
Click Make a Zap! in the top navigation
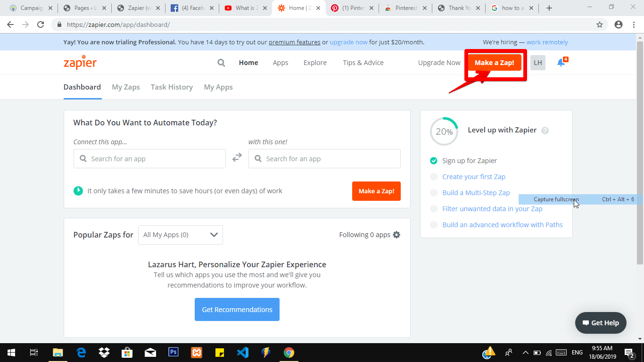[x=495, y=63]
